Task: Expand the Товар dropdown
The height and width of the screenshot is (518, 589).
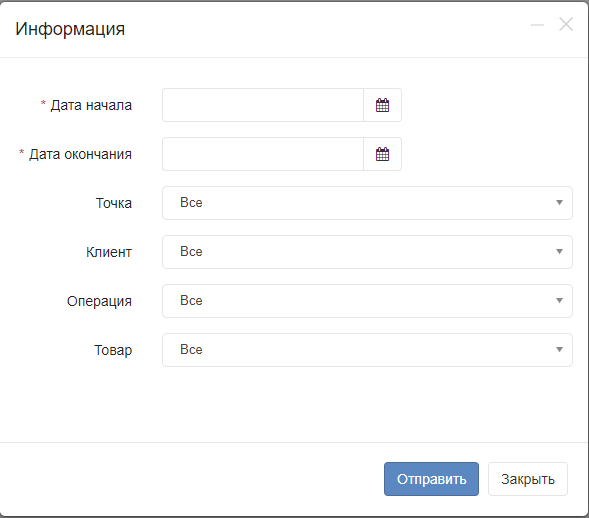Action: pyautogui.click(x=367, y=350)
